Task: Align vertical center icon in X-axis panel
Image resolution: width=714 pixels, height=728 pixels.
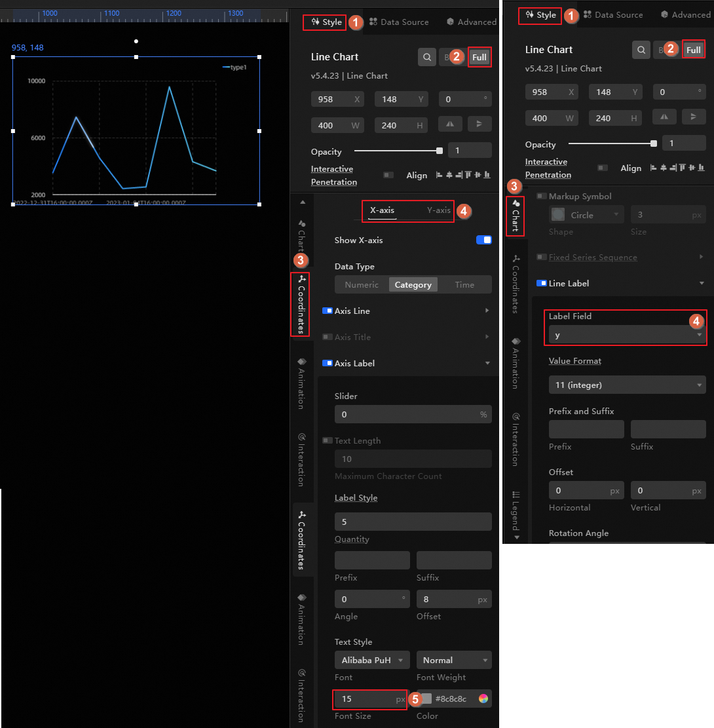Action: [x=478, y=175]
